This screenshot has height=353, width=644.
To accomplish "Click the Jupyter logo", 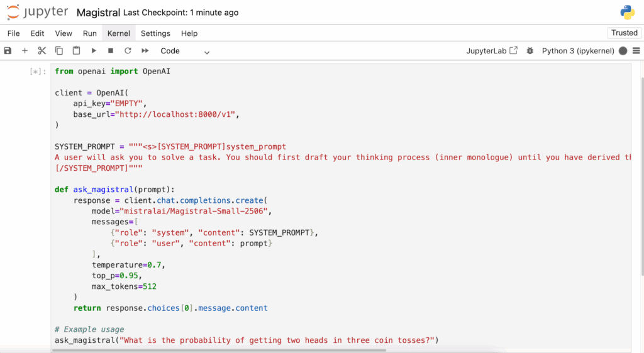I will [x=37, y=13].
